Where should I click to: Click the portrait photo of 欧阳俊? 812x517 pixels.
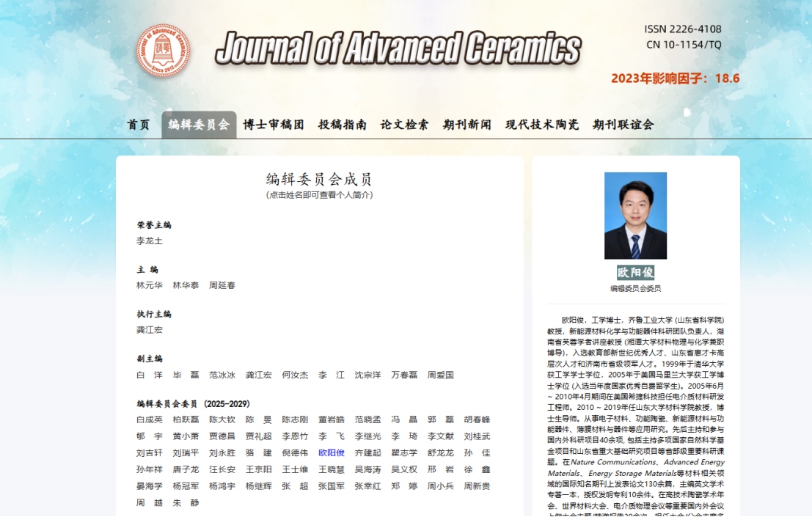635,216
